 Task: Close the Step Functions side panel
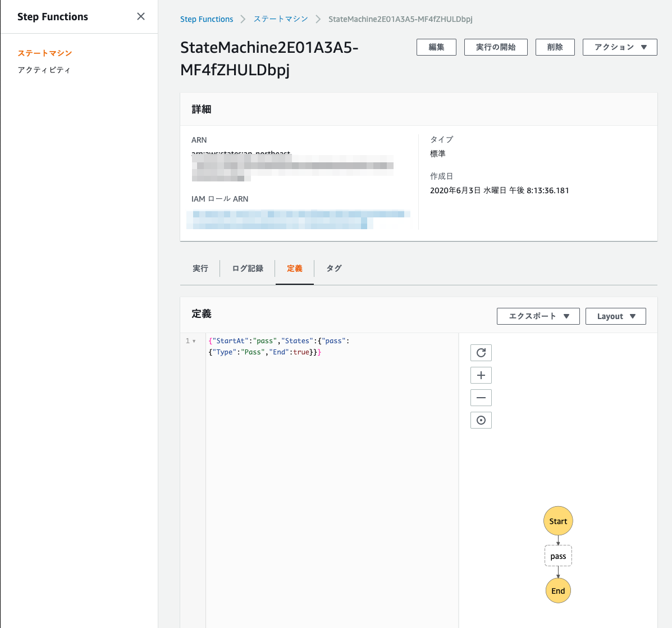140,16
